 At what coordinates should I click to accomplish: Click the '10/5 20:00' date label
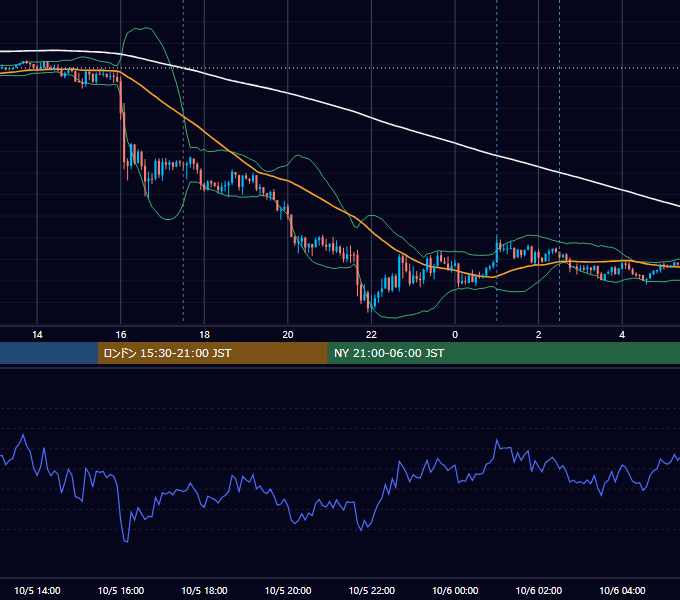288,590
